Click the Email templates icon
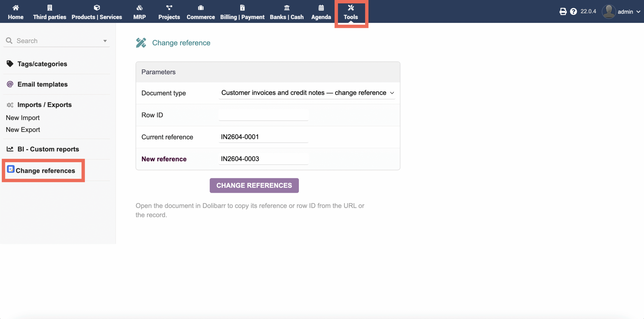This screenshot has height=319, width=644. 10,84
